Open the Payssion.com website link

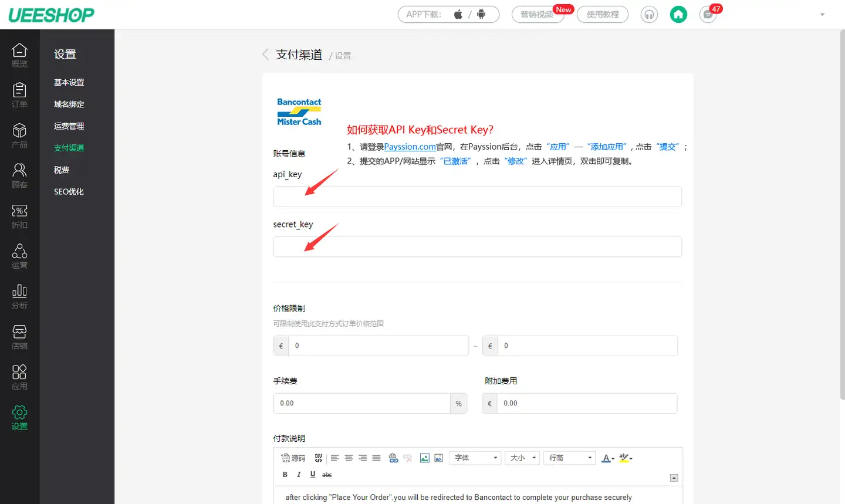(x=408, y=146)
